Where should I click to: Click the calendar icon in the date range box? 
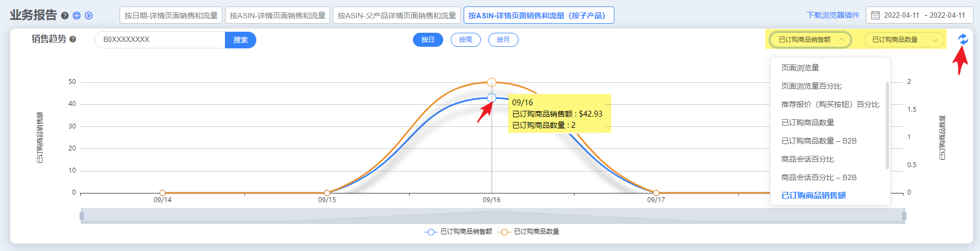point(876,15)
